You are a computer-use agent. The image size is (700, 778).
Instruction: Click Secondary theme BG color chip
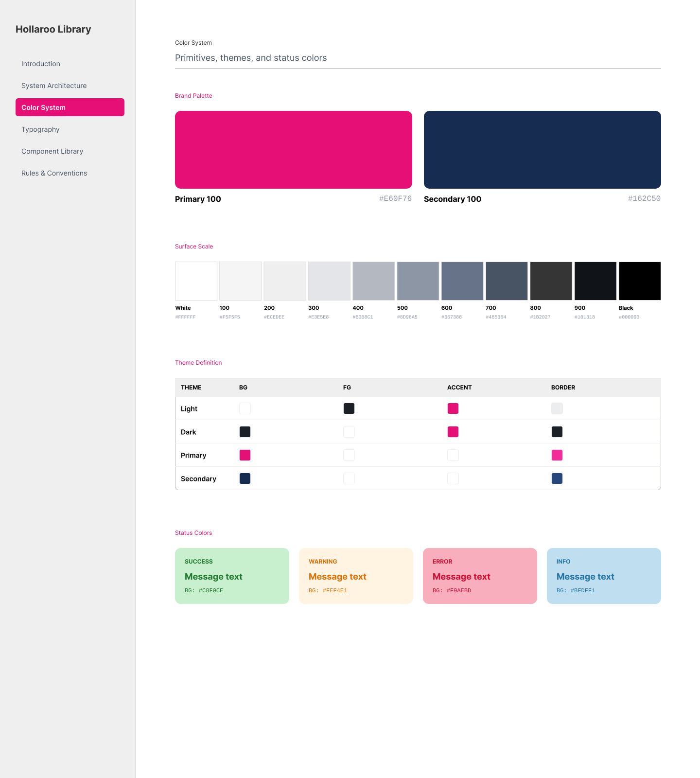click(245, 478)
